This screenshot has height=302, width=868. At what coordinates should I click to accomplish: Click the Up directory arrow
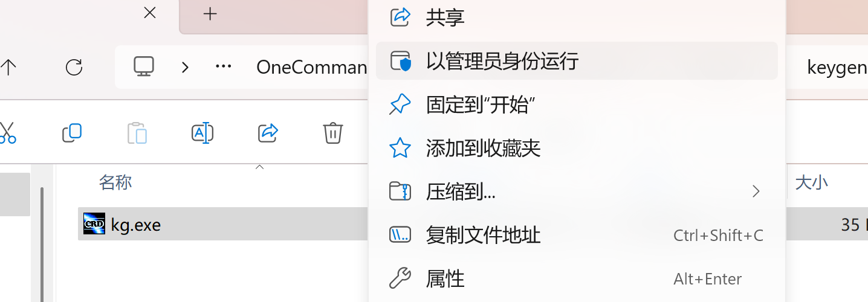pos(8,66)
